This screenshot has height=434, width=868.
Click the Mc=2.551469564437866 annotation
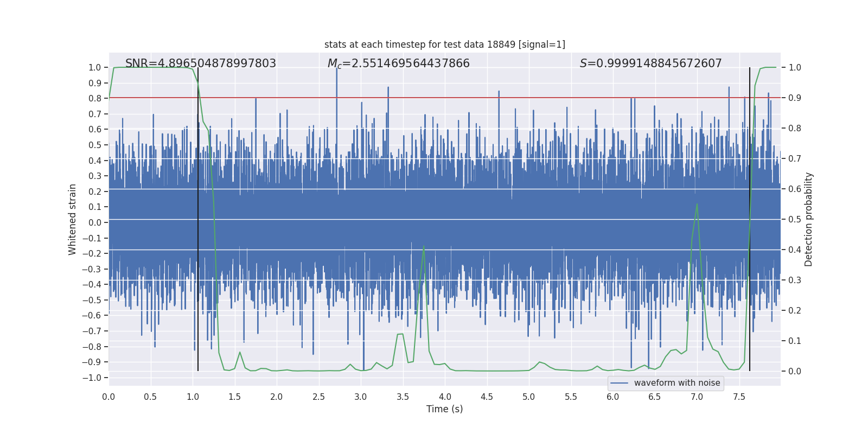(x=399, y=63)
